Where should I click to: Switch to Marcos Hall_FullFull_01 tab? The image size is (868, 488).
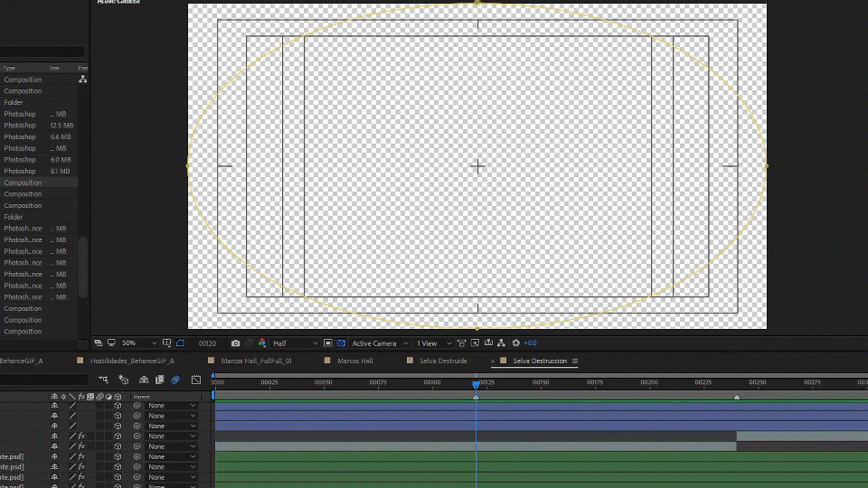coord(256,361)
